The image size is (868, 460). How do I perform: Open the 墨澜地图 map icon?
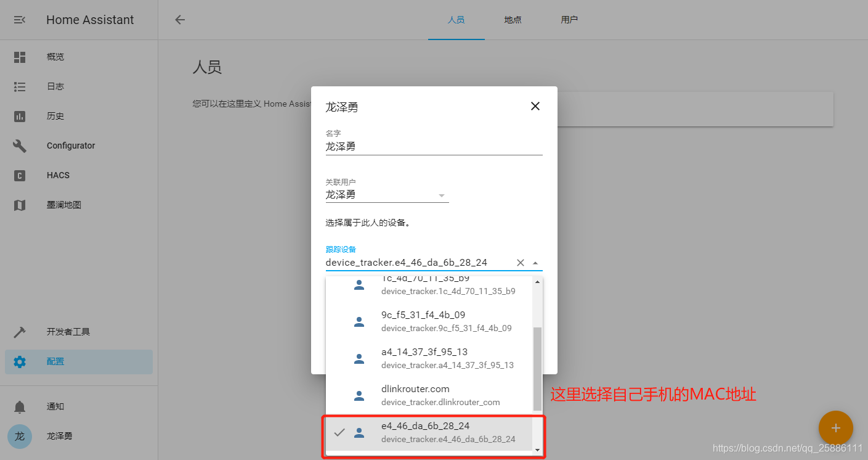click(20, 205)
